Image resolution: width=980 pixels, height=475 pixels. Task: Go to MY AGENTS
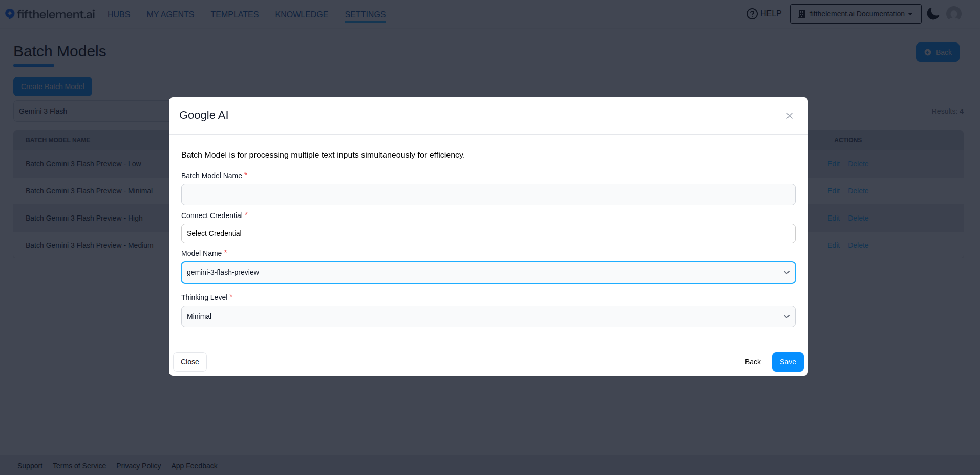coord(171,14)
